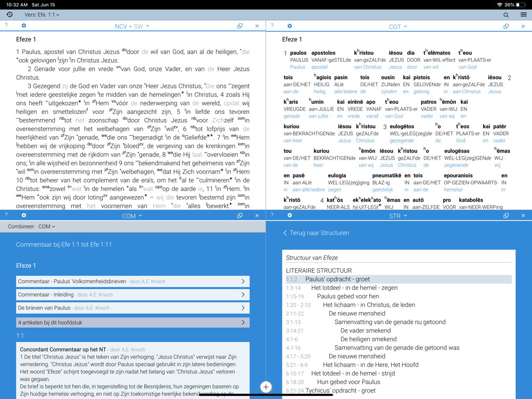This screenshot has width=532, height=399.
Task: Pop out the COM panel window icon
Action: [x=240, y=215]
